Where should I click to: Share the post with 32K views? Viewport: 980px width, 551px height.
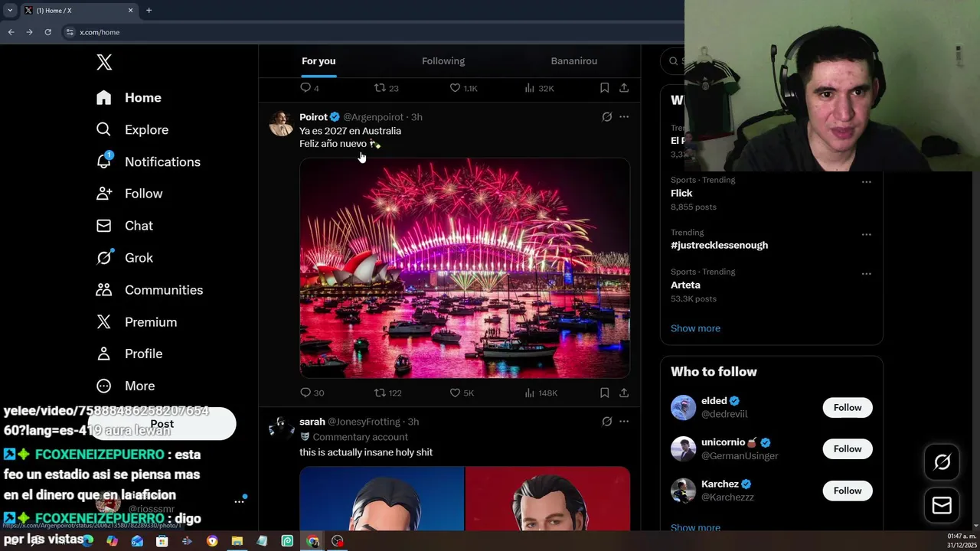(x=624, y=88)
